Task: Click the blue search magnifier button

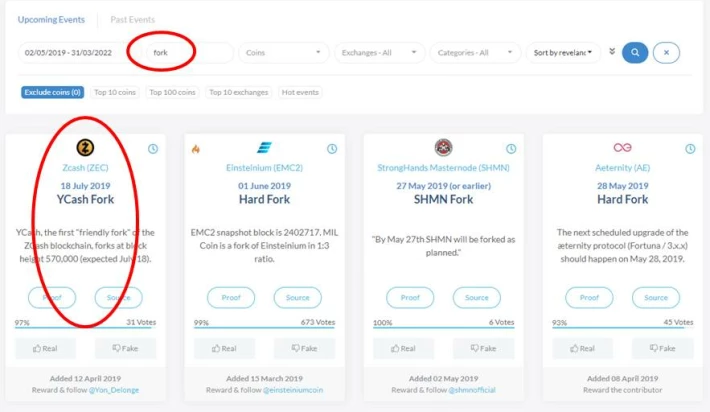Action: click(x=635, y=53)
